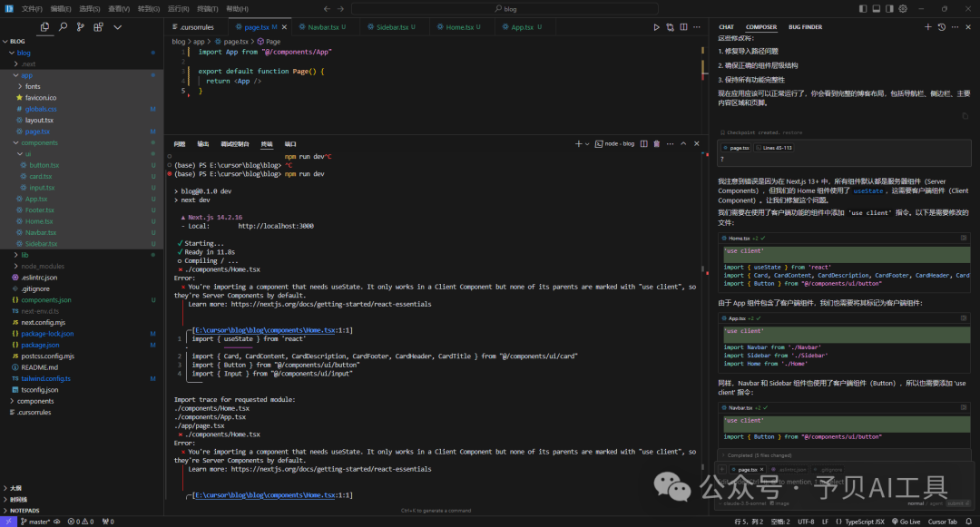
Task: Open the 终端(T) menu
Action: (x=208, y=9)
